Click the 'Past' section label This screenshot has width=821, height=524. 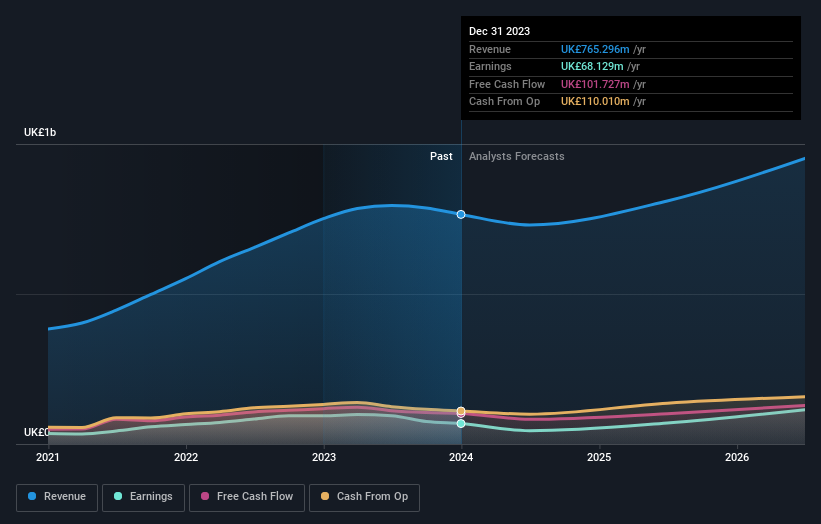click(x=441, y=157)
